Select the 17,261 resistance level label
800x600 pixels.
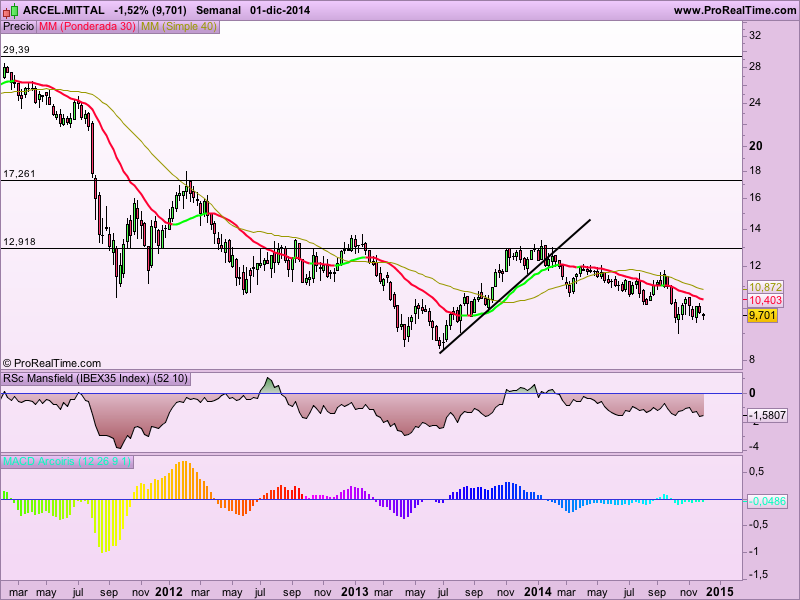[x=19, y=174]
